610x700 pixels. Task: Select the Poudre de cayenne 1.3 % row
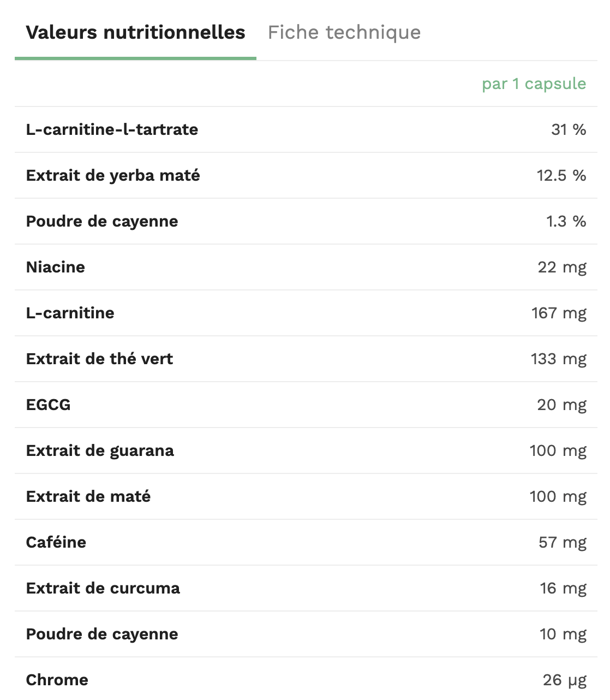[306, 221]
